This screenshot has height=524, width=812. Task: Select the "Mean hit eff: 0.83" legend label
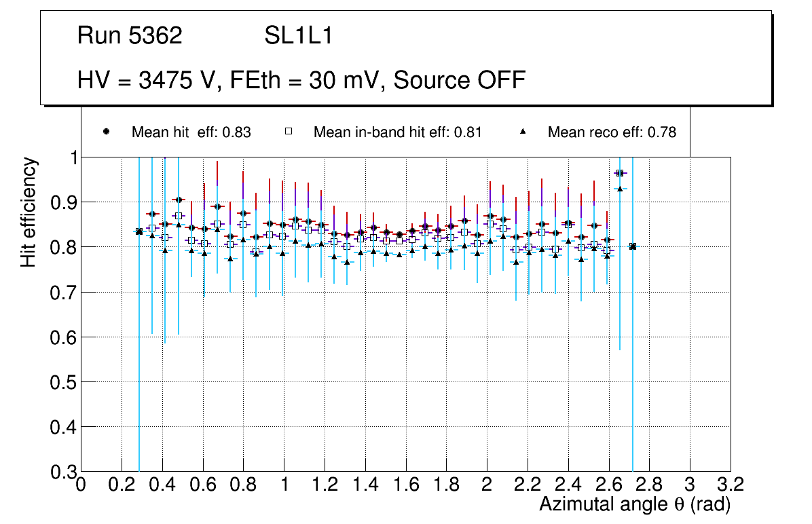click(x=191, y=132)
